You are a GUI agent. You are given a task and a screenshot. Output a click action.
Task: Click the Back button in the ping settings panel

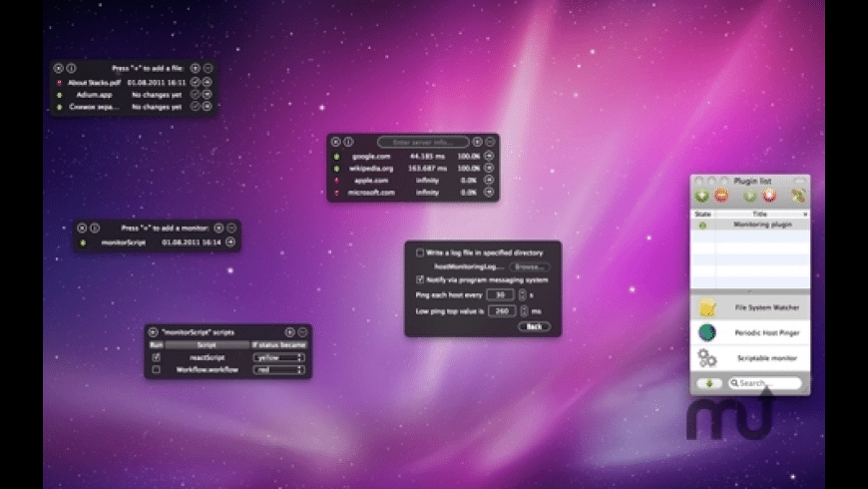(534, 326)
